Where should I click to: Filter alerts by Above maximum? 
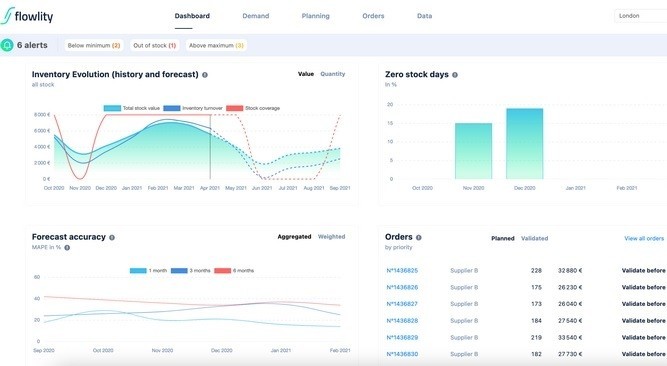point(216,45)
